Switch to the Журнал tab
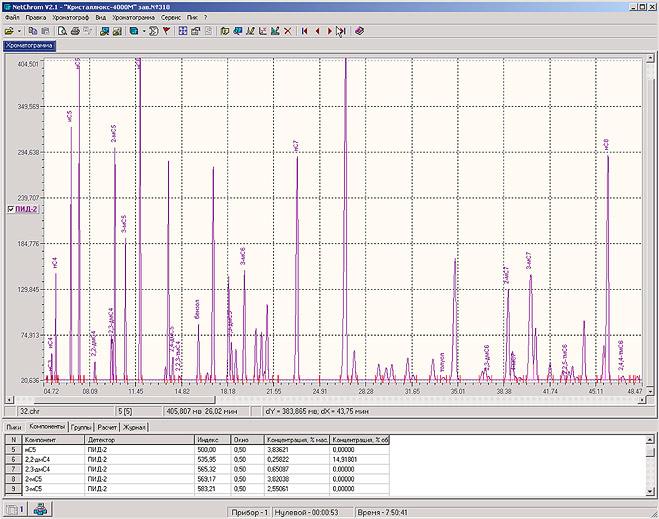The image size is (659, 519). 135,427
